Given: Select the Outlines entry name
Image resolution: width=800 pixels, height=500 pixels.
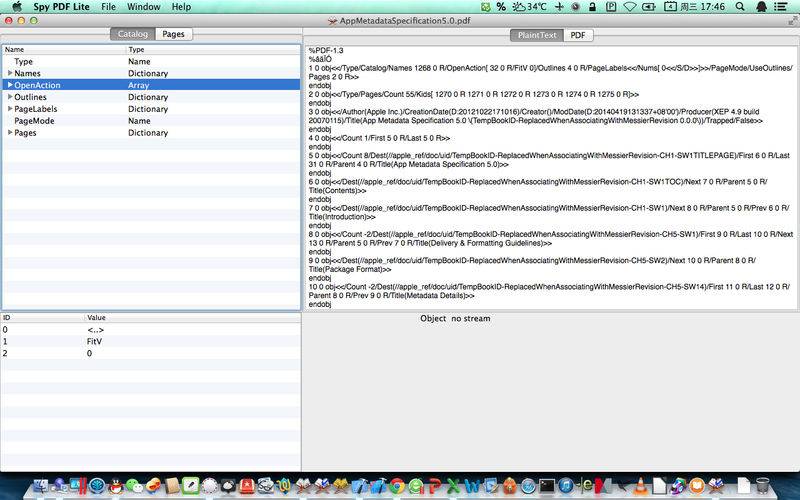Looking at the screenshot, I should [30, 97].
